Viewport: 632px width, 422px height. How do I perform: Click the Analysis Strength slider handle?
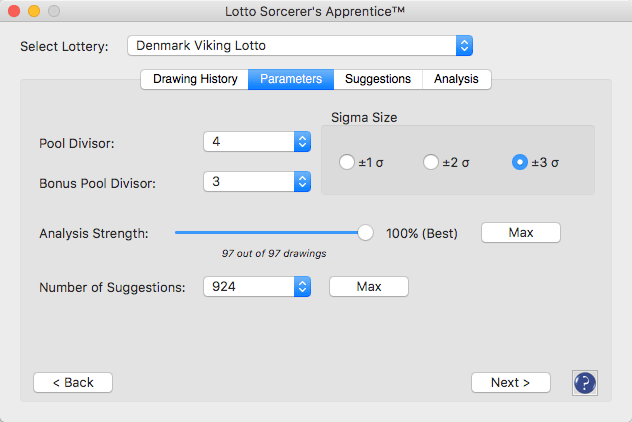coord(365,233)
